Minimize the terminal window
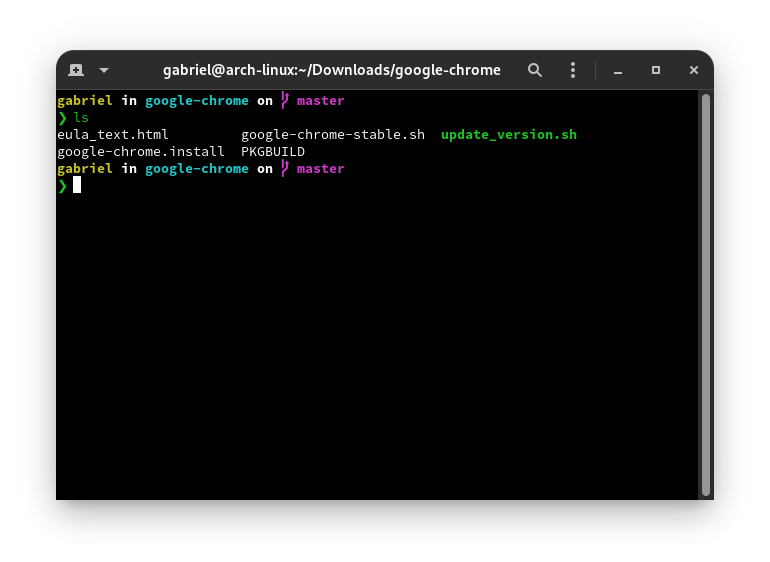The height and width of the screenshot is (562, 770). click(x=619, y=70)
